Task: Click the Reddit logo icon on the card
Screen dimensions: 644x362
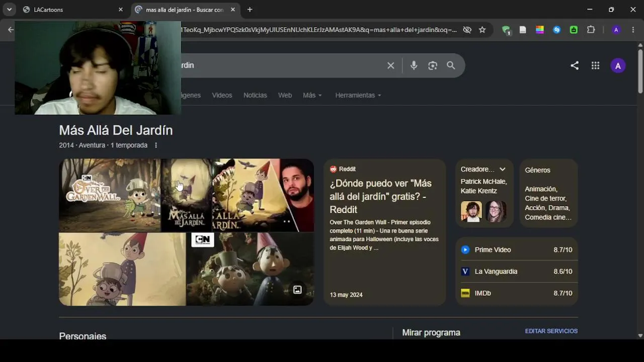Action: [333, 169]
